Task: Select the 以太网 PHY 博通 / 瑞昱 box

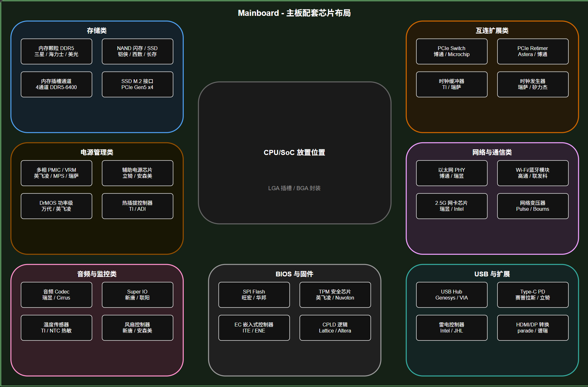Action: [x=452, y=173]
